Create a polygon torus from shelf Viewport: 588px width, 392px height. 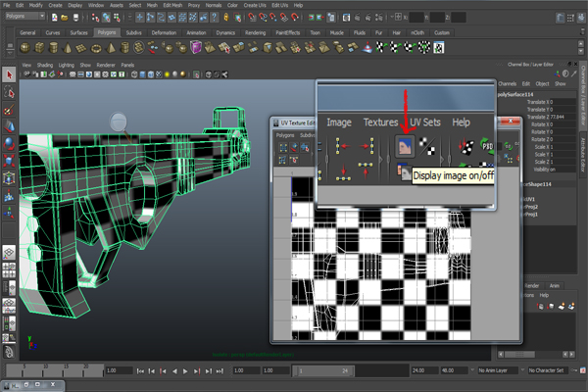coord(96,48)
